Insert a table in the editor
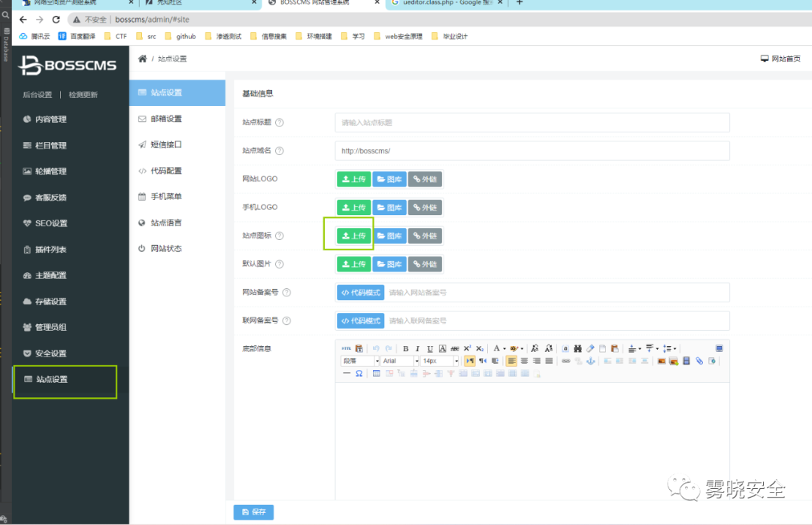Viewport: 812px width, 525px height. [x=377, y=374]
